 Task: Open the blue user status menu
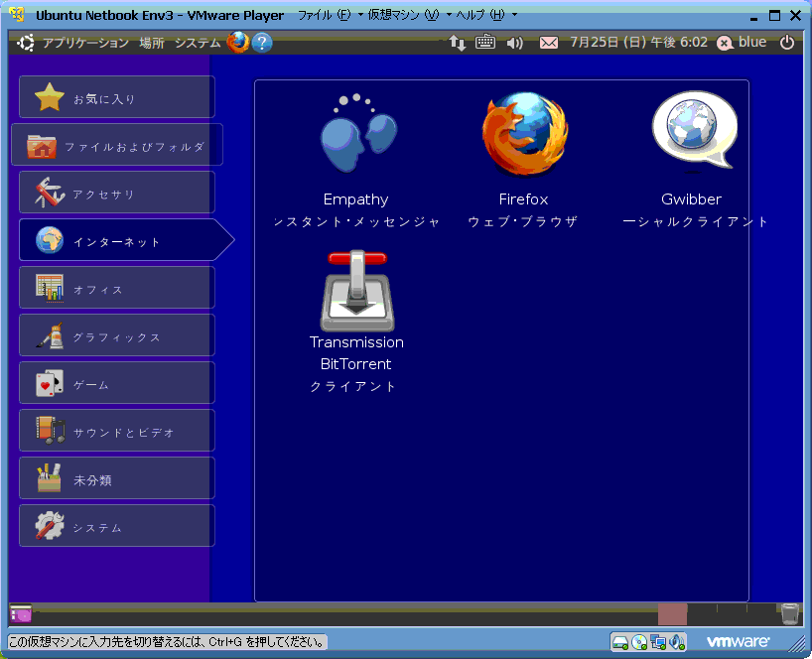point(742,42)
